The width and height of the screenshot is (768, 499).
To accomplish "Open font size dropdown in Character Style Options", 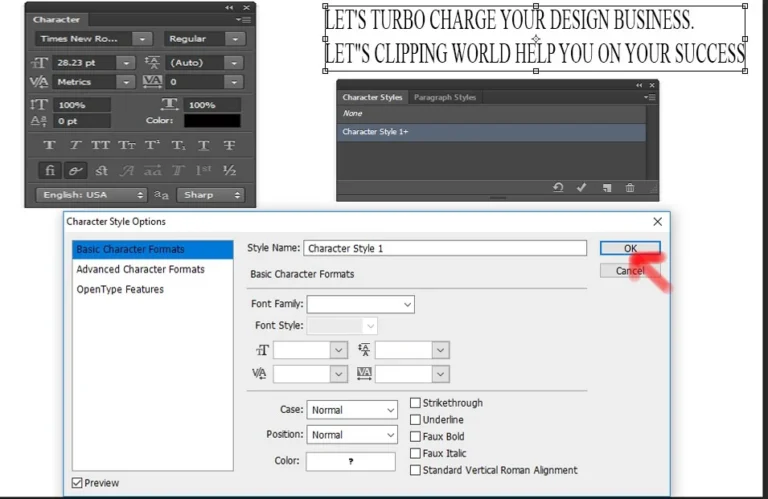I will (338, 350).
